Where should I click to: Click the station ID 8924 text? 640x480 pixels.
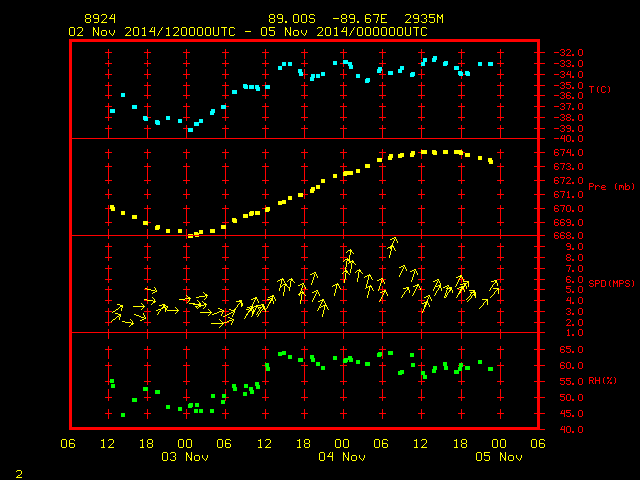click(x=100, y=19)
